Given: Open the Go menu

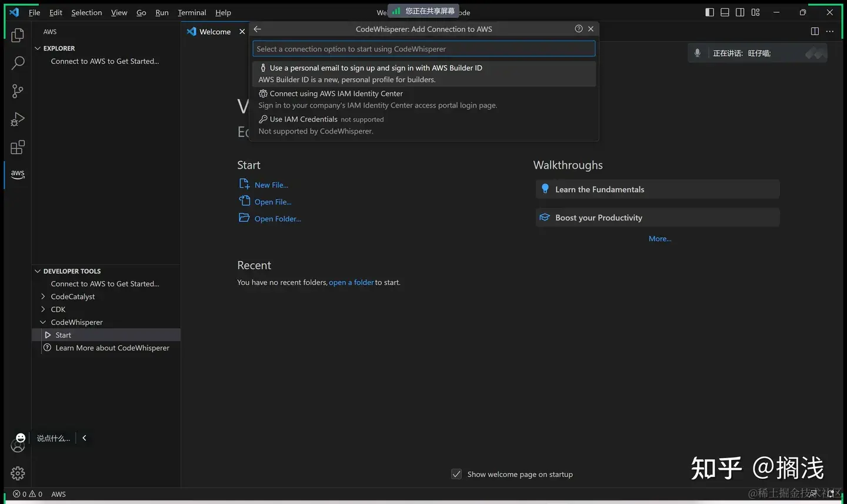Looking at the screenshot, I should click(x=141, y=12).
